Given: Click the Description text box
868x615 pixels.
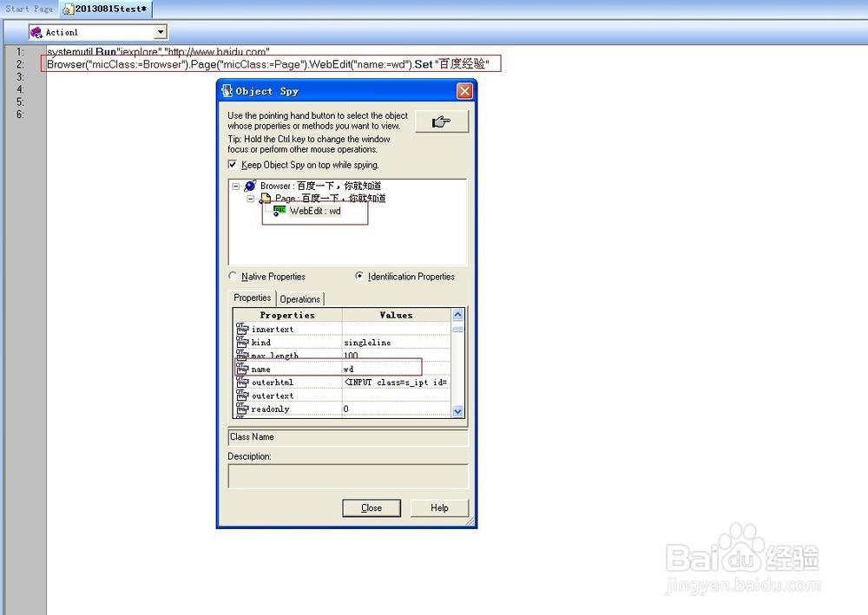Looking at the screenshot, I should [348, 476].
